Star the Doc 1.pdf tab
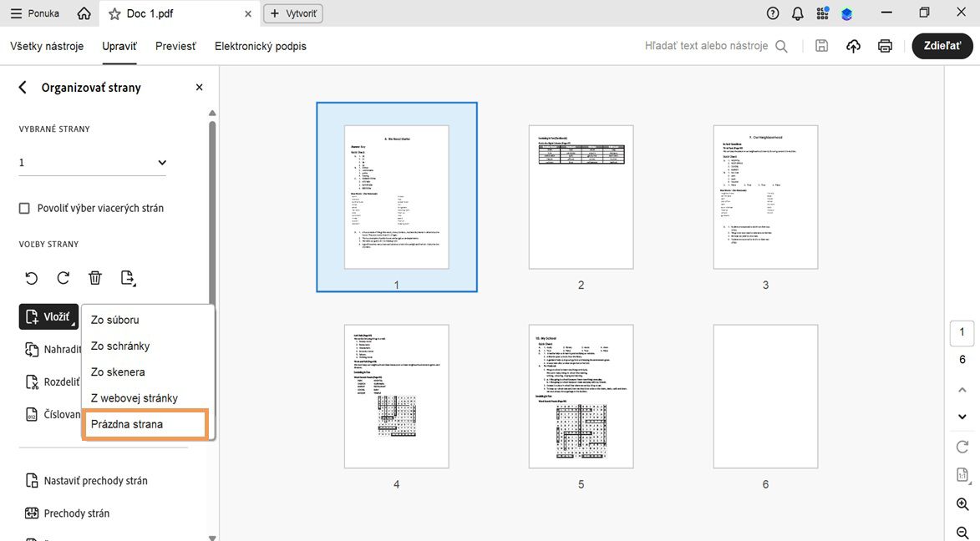980x541 pixels. tap(115, 13)
